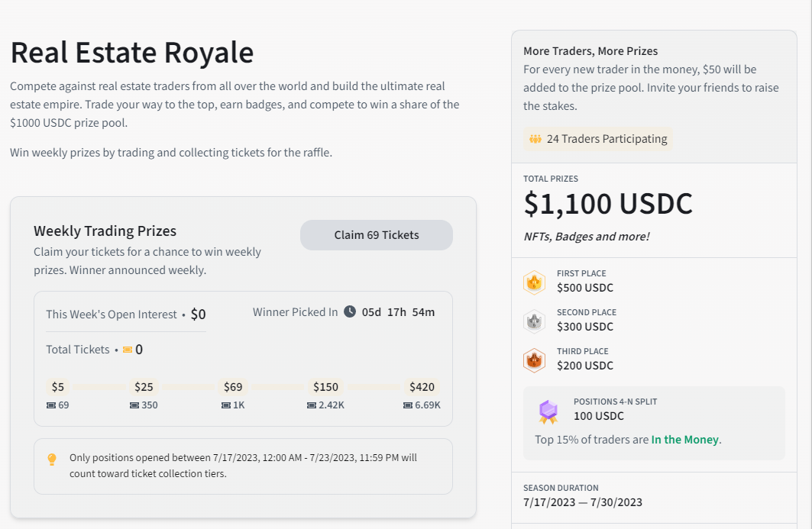Click the In the Money link

click(x=684, y=440)
